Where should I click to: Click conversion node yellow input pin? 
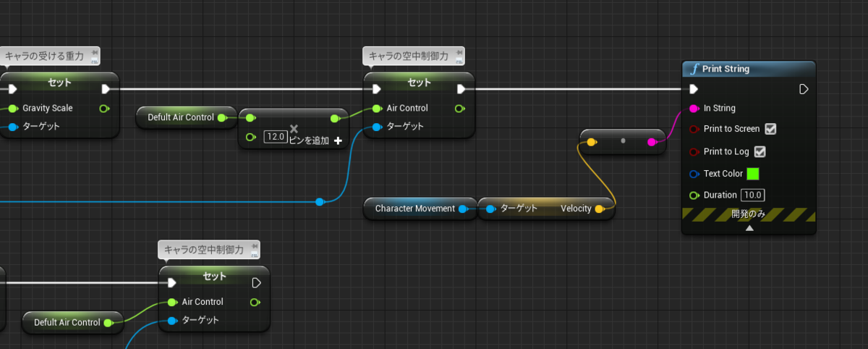591,142
